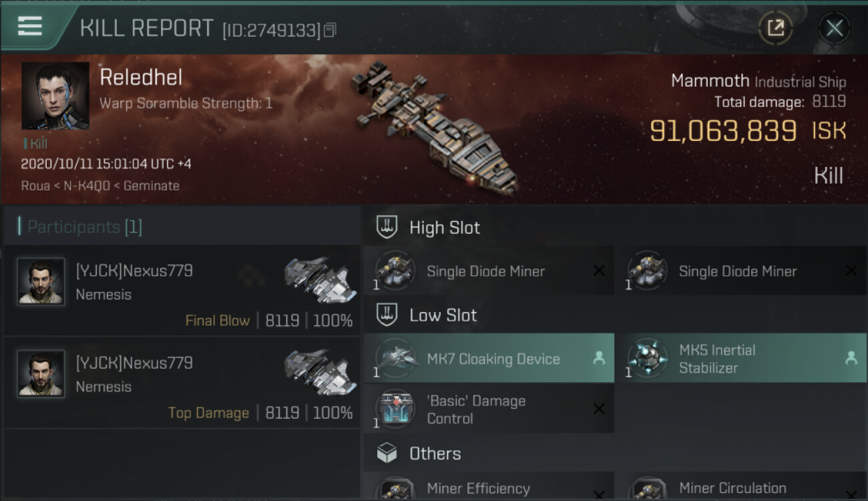Close the kill report window
This screenshot has width=868, height=501.
point(834,28)
